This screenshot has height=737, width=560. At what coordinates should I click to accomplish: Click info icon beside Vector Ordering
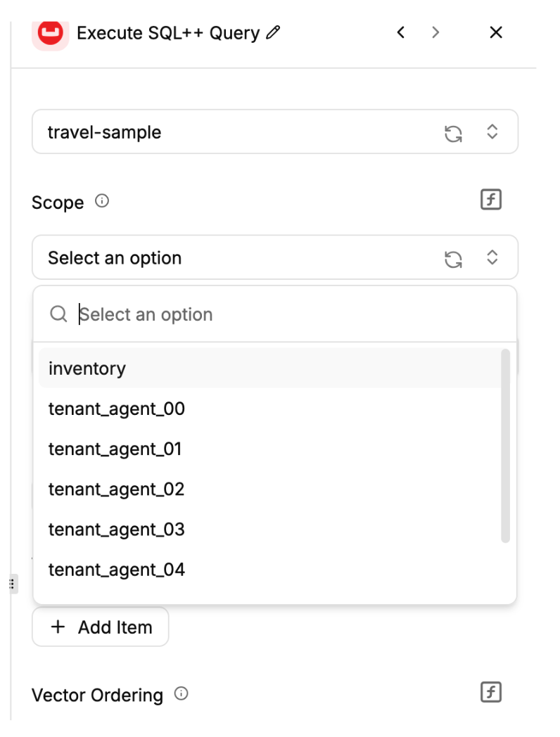pyautogui.click(x=181, y=694)
